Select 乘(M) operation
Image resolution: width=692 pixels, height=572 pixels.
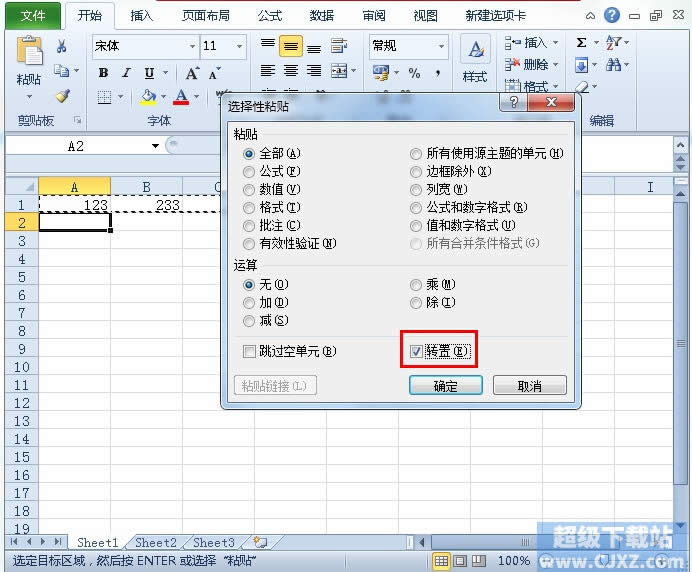(x=432, y=284)
